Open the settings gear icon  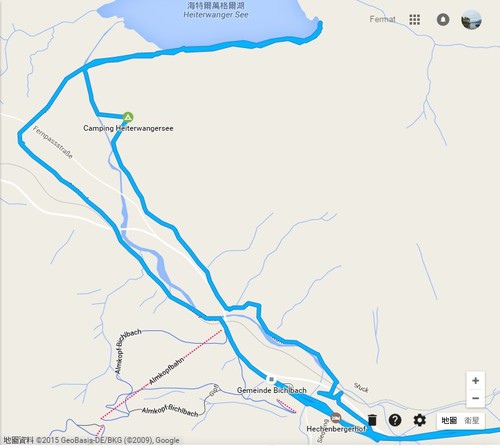coord(419,420)
